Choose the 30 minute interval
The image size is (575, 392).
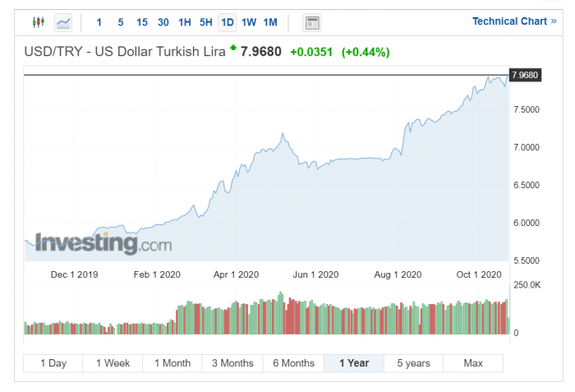[163, 22]
